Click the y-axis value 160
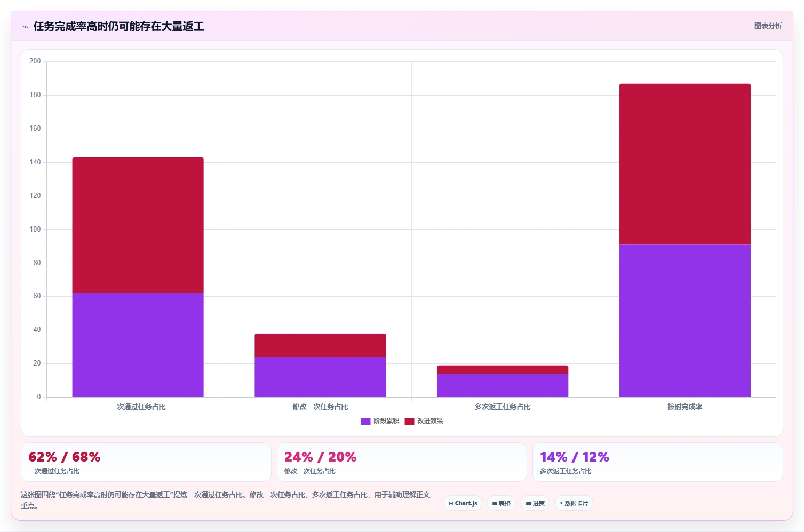 click(35, 129)
